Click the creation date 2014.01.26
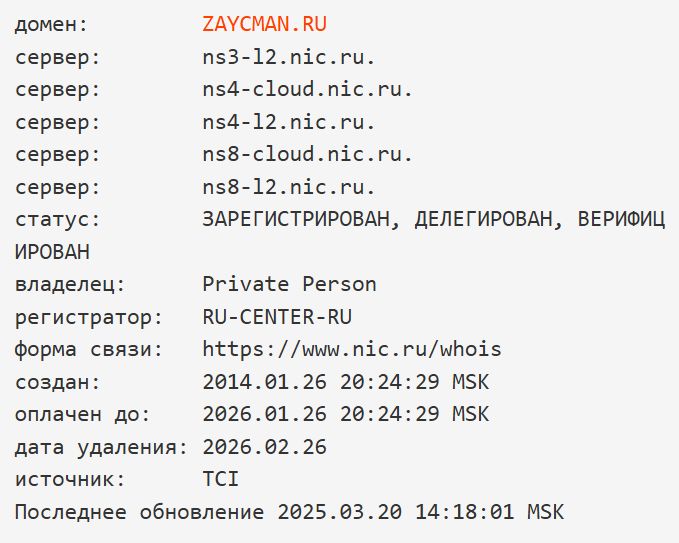 [x=264, y=382]
